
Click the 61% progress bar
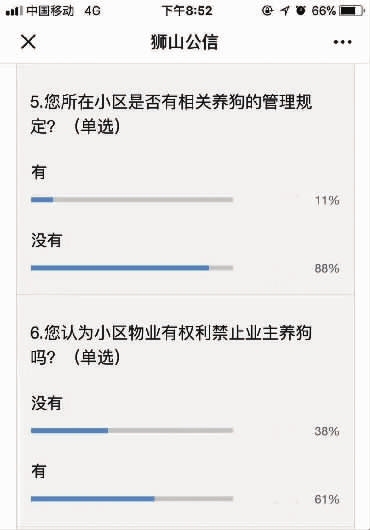[132, 499]
